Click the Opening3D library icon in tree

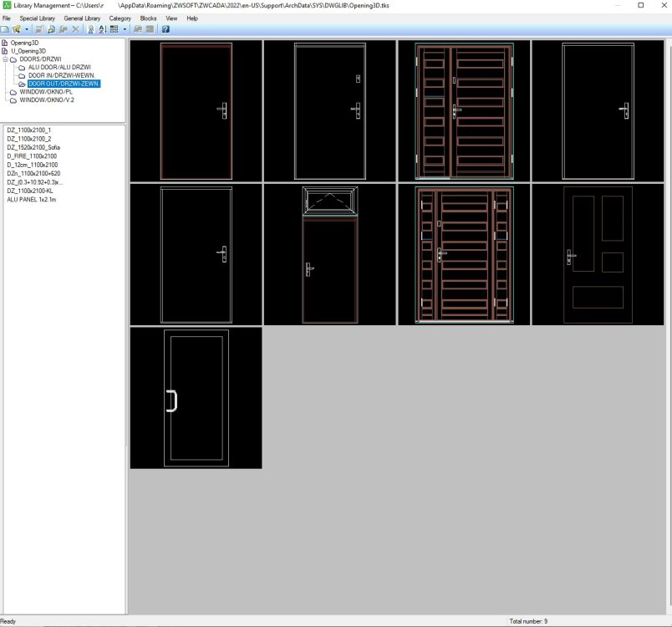5,43
